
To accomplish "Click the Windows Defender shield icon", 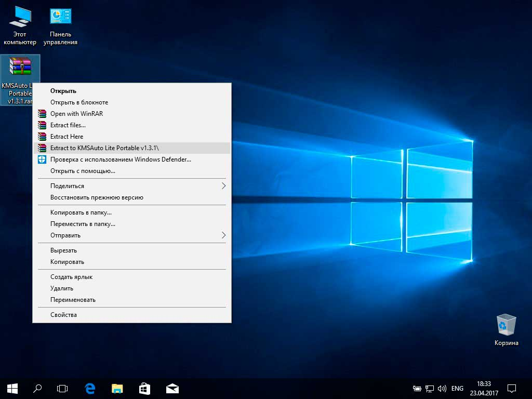I will (42, 159).
